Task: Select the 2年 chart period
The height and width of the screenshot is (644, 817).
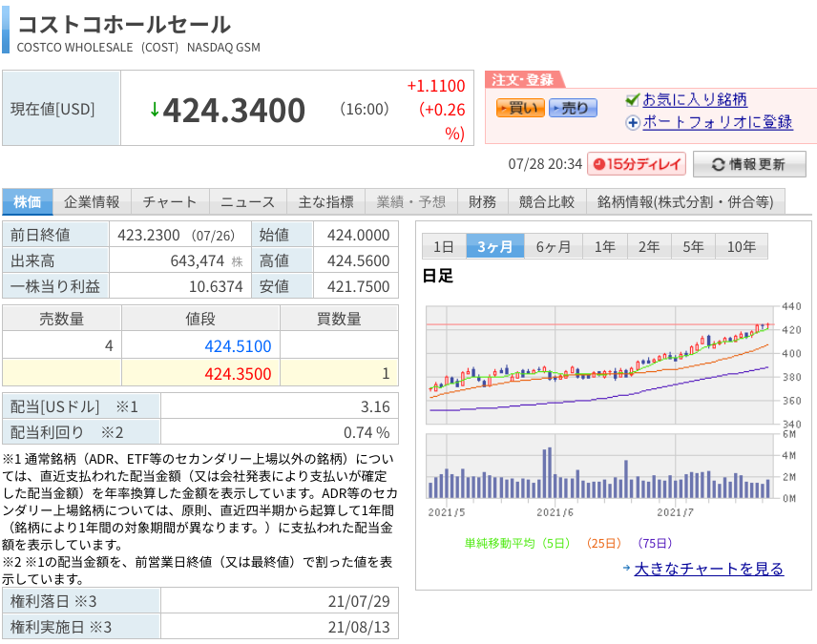Action: (x=649, y=246)
